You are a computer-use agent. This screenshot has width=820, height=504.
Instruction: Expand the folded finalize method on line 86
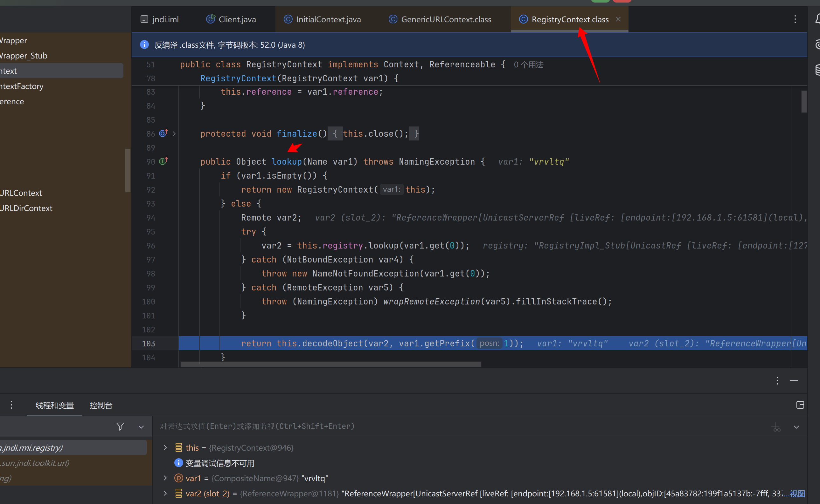click(174, 134)
